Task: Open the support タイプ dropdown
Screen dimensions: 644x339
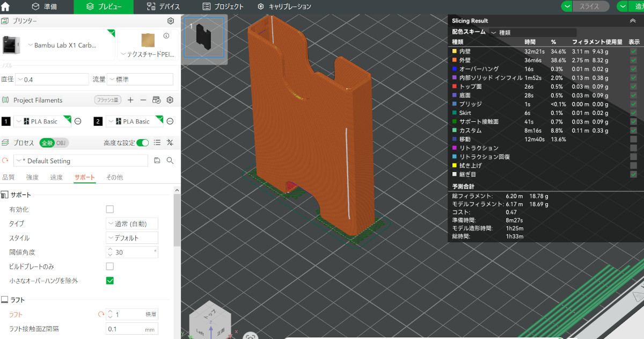Action: [131, 223]
